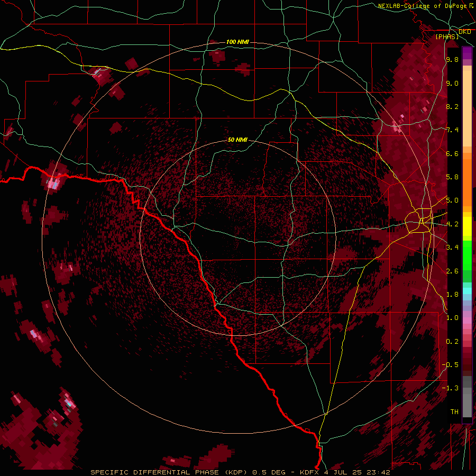Pick the yellow swatch on the color bar
The height and width of the screenshot is (476, 476).
(x=467, y=226)
